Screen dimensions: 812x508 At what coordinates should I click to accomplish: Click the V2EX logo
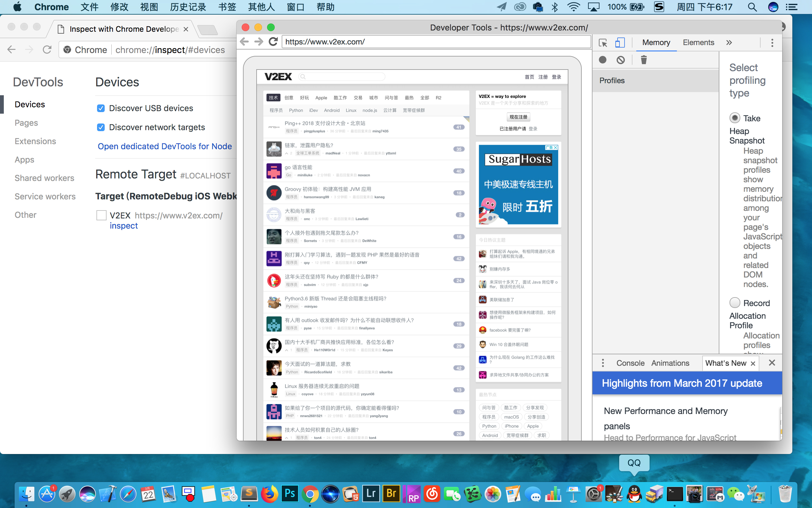click(x=278, y=77)
